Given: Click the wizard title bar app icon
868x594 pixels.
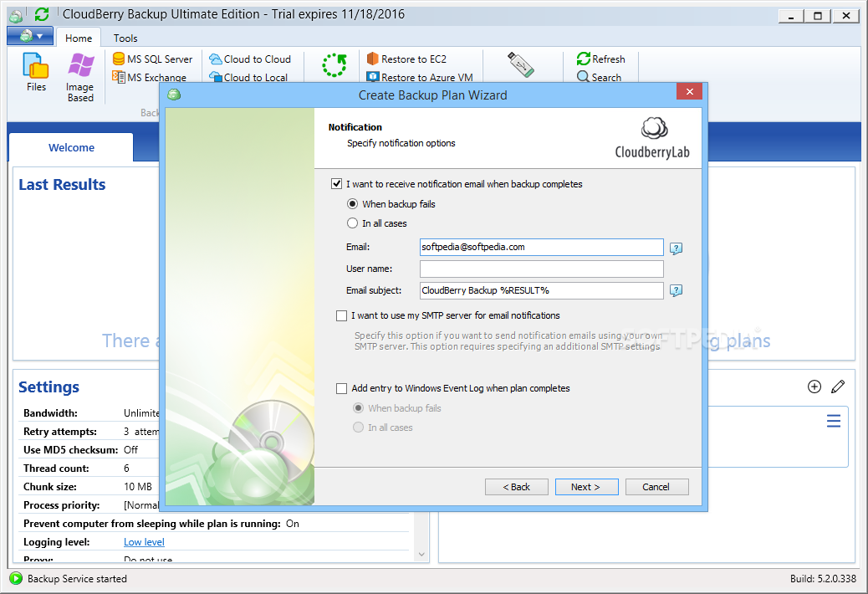Looking at the screenshot, I should [x=175, y=95].
